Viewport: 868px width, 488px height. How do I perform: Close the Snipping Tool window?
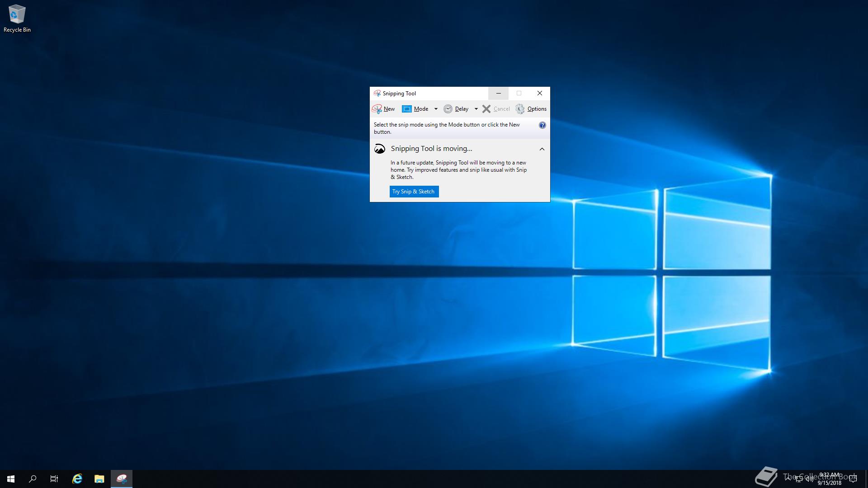point(539,94)
